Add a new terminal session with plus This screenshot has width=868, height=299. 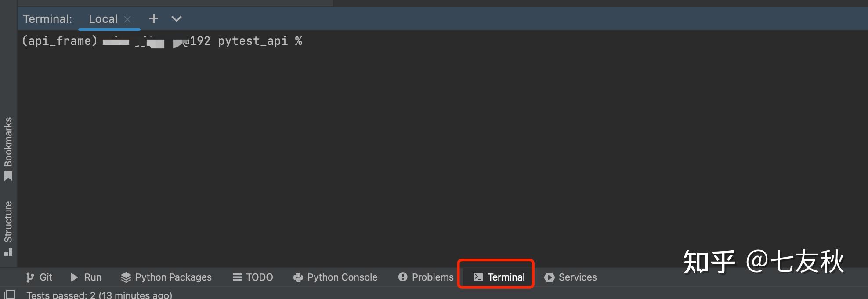click(x=153, y=19)
